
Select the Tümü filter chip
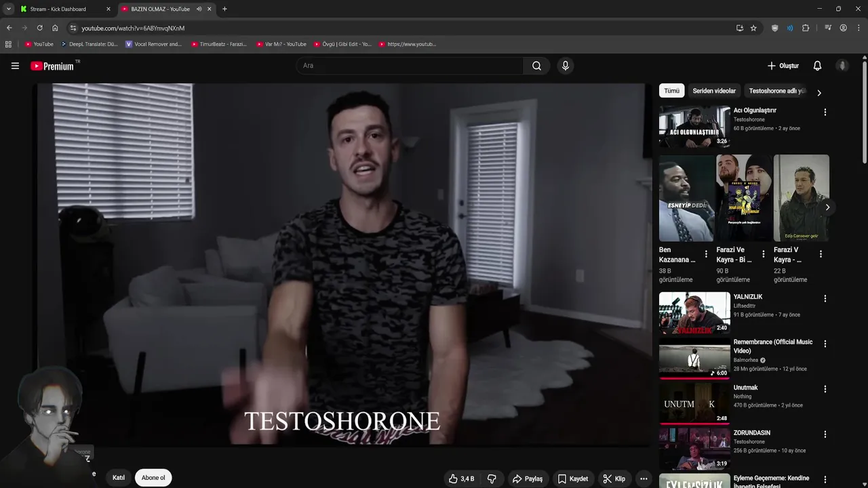click(671, 91)
